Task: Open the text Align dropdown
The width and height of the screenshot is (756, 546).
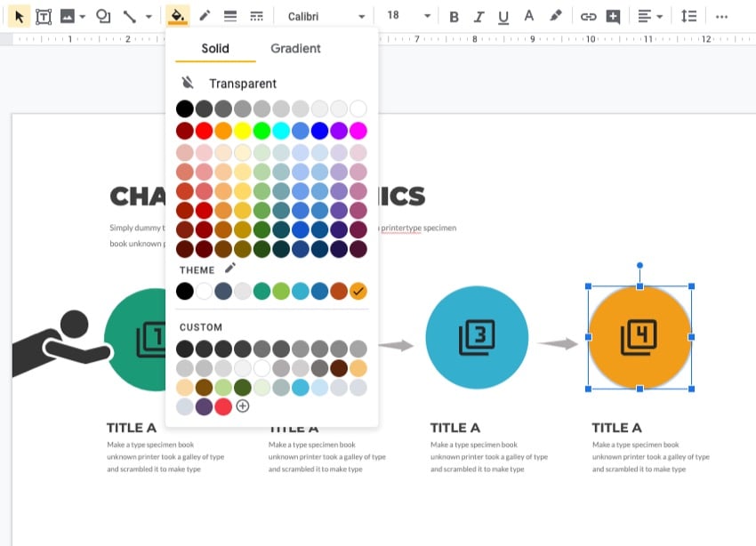Action: 650,16
